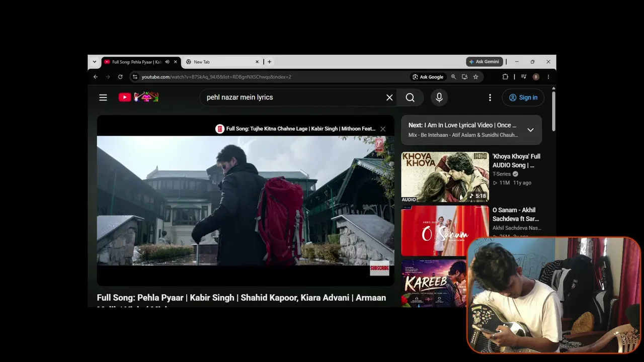Start voice search with the microphone
644x362 pixels.
439,98
